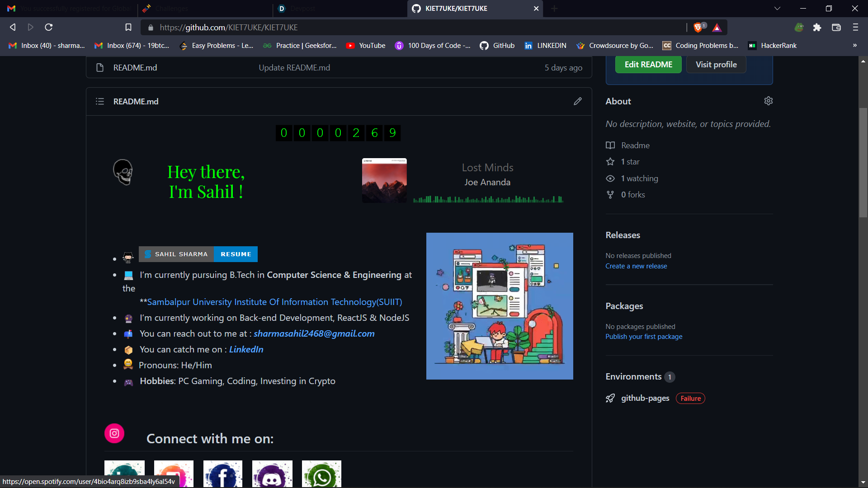Open the Facebook social icon

[222, 474]
